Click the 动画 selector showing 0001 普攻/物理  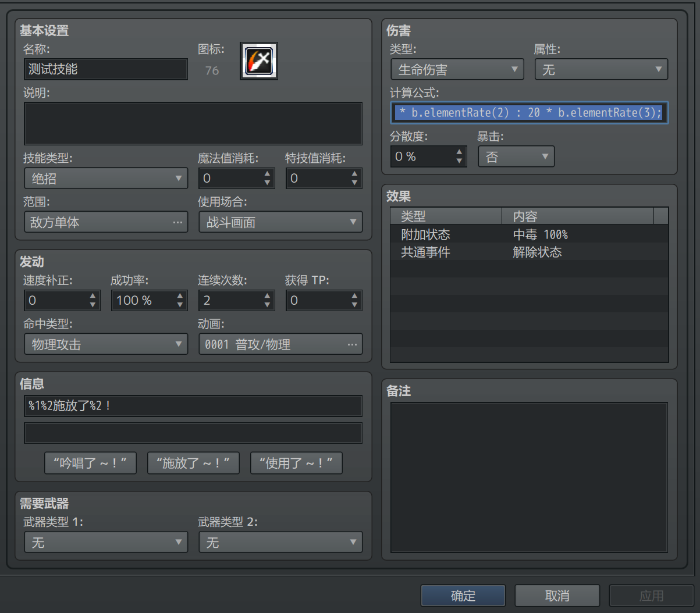click(280, 344)
